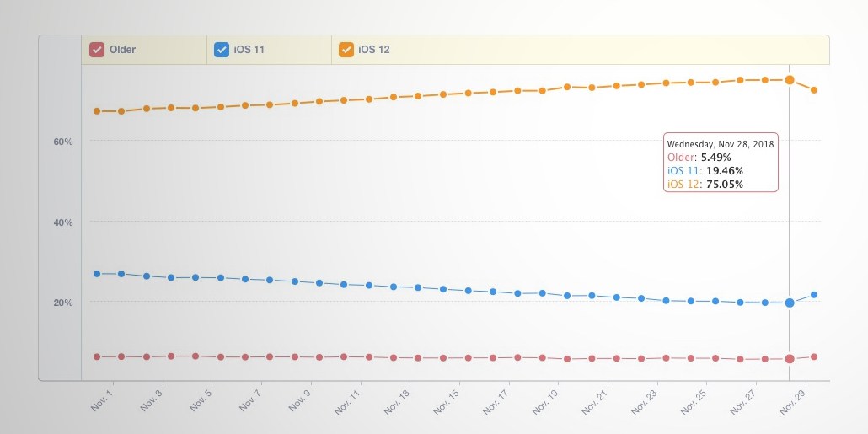Click the first iOS 11 data point before Nov. 1
The image size is (868, 434).
[x=97, y=274]
